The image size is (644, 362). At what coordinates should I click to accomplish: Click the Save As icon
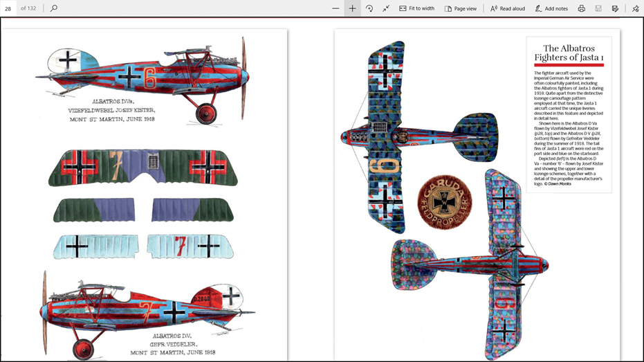click(614, 8)
